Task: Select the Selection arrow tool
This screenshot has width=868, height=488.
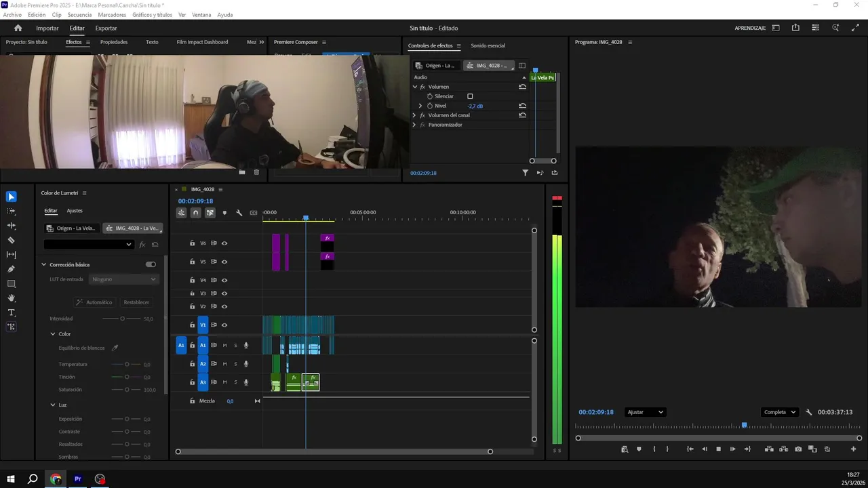Action: click(x=11, y=197)
